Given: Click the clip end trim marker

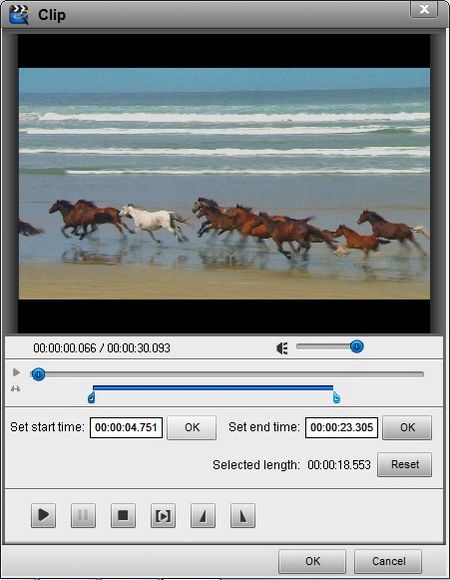Looking at the screenshot, I should (336, 398).
